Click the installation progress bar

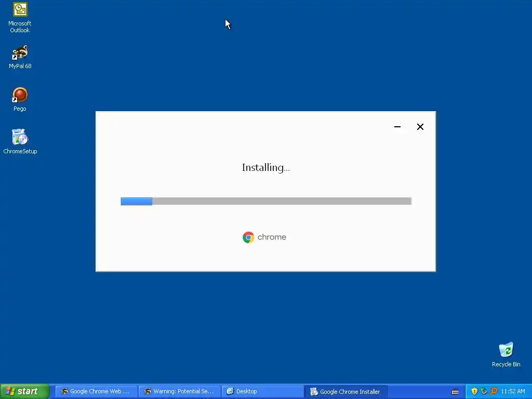click(x=266, y=201)
